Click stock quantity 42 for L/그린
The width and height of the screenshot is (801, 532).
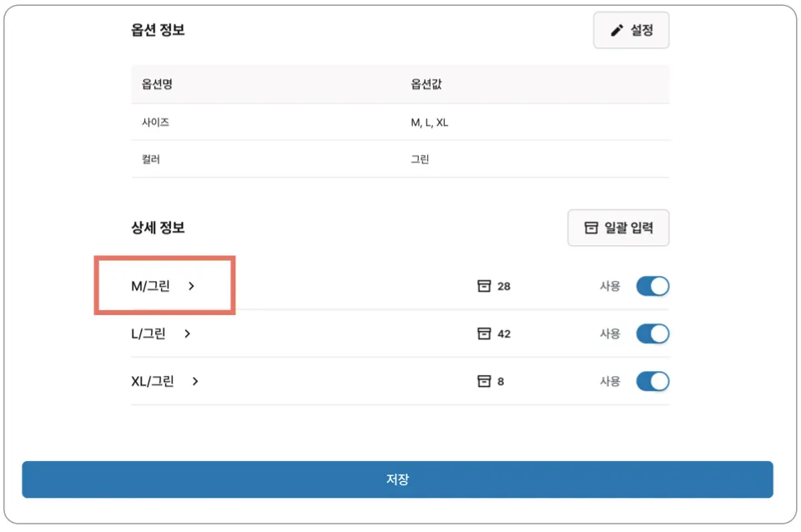click(x=504, y=334)
